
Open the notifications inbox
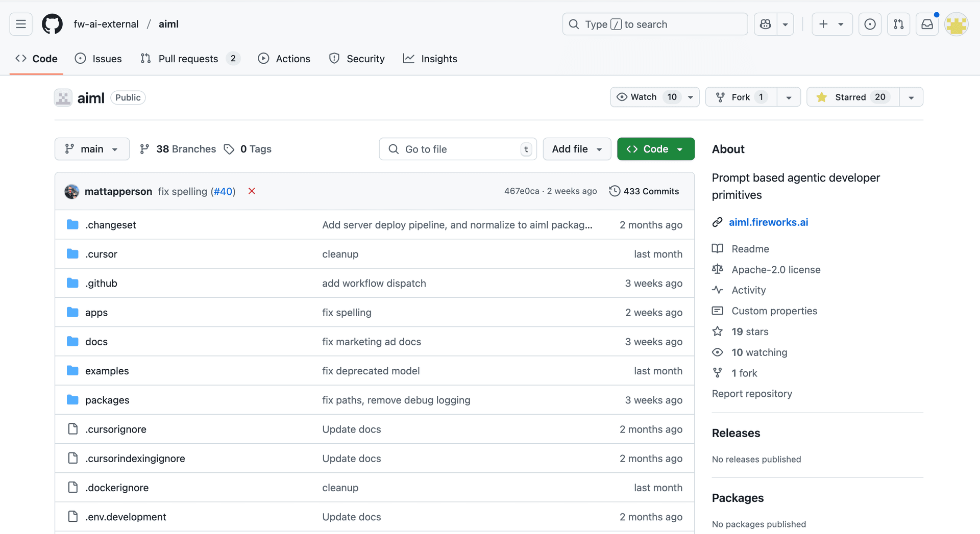coord(927,24)
